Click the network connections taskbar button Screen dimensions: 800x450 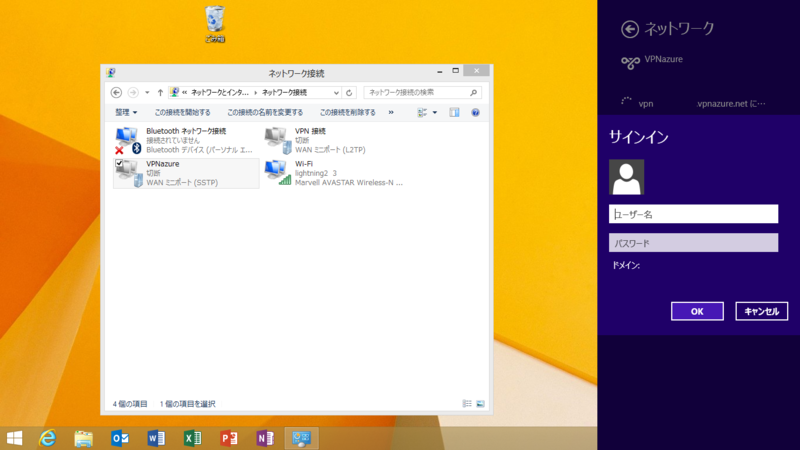302,438
